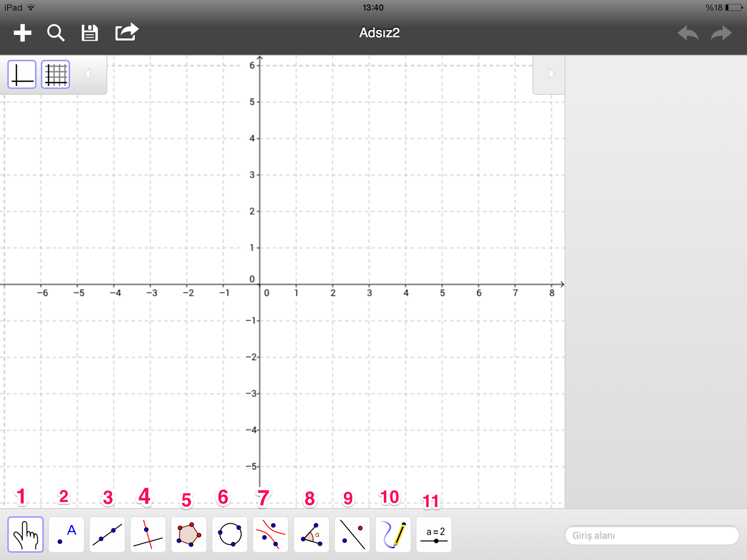Open the search magnifier icon

(x=56, y=33)
